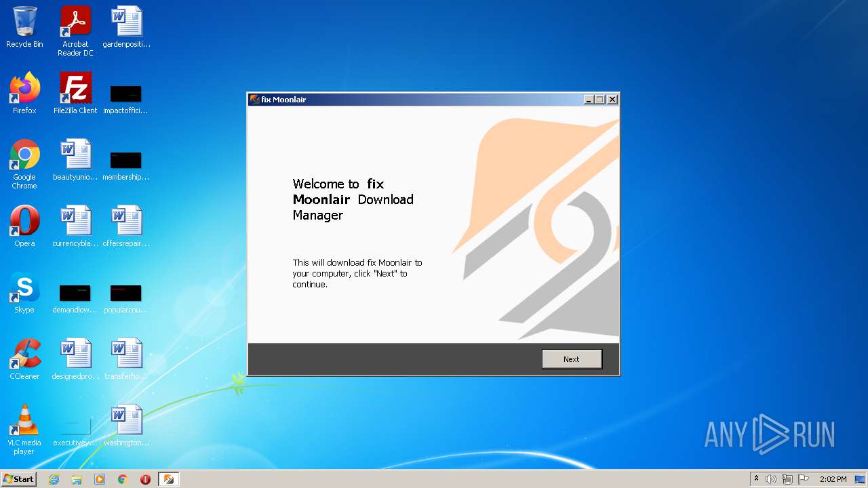Open the taskbar clock showing 2:02 PM
Image resolution: width=868 pixels, height=488 pixels.
click(x=833, y=479)
